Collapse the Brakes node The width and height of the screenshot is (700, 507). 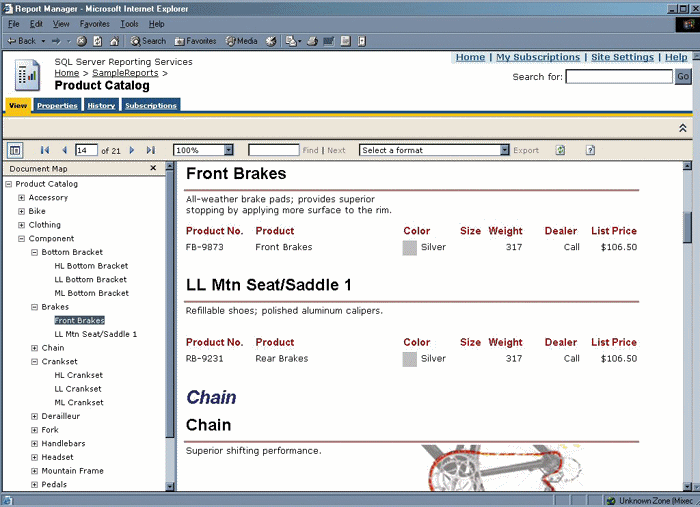point(34,307)
